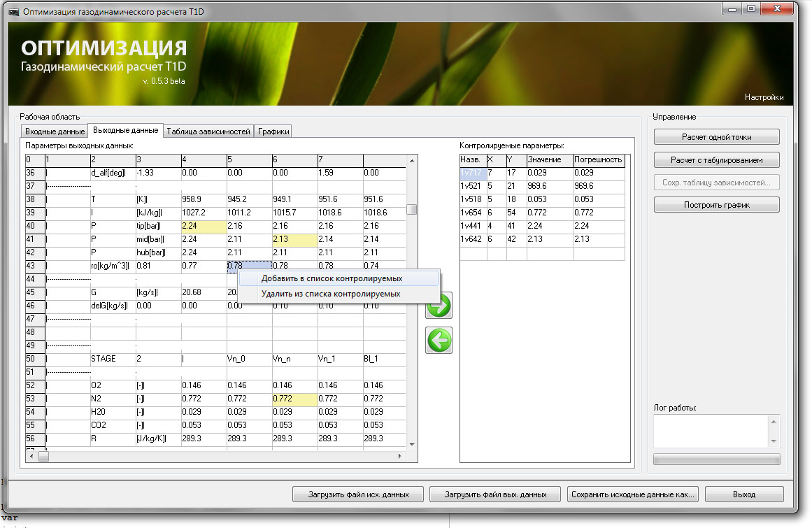Screen dimensions: 812x528
Task: Select the 1v441 controlled parameter row
Action: (541, 226)
